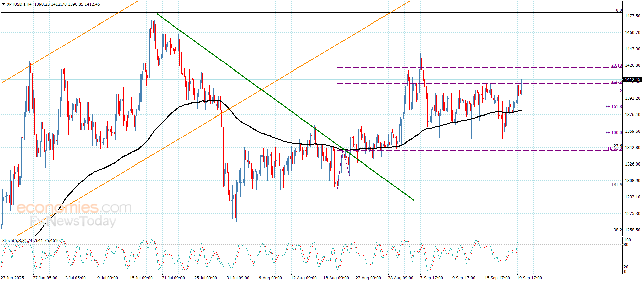The width and height of the screenshot is (644, 282).
Task: Click the 23.6 retracement level label
Action: click(x=618, y=146)
